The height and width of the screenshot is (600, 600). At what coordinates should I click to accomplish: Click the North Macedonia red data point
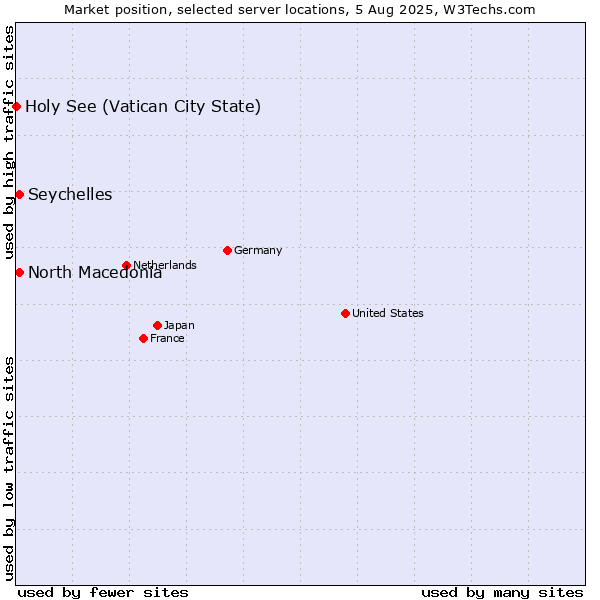[x=20, y=272]
